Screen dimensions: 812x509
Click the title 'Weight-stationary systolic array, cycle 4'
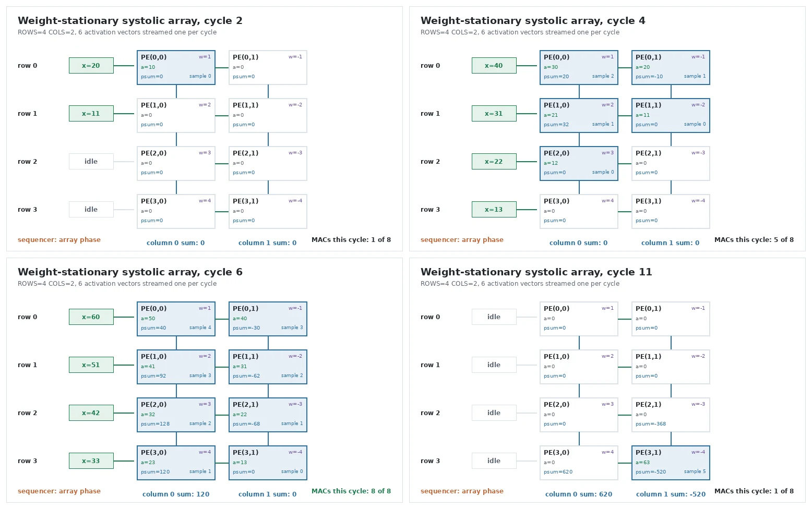(x=533, y=21)
